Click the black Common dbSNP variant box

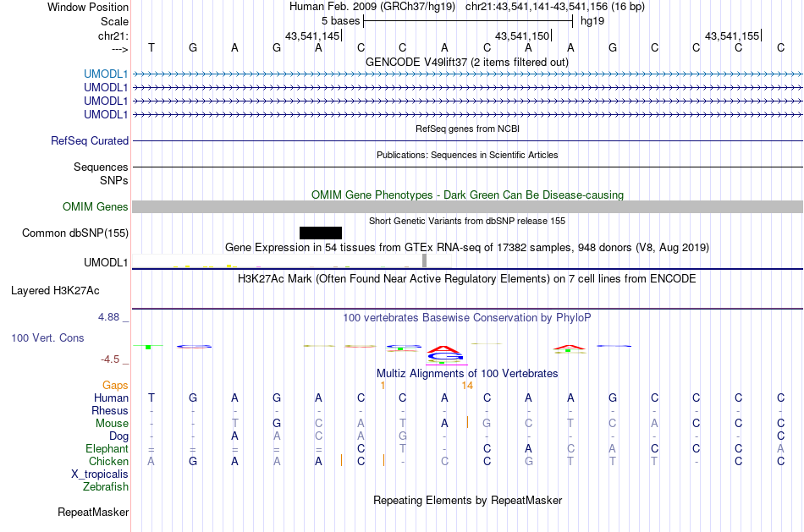(321, 233)
